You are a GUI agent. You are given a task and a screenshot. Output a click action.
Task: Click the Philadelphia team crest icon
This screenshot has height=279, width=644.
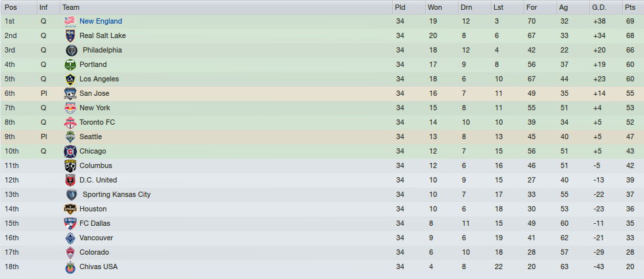tap(70, 50)
